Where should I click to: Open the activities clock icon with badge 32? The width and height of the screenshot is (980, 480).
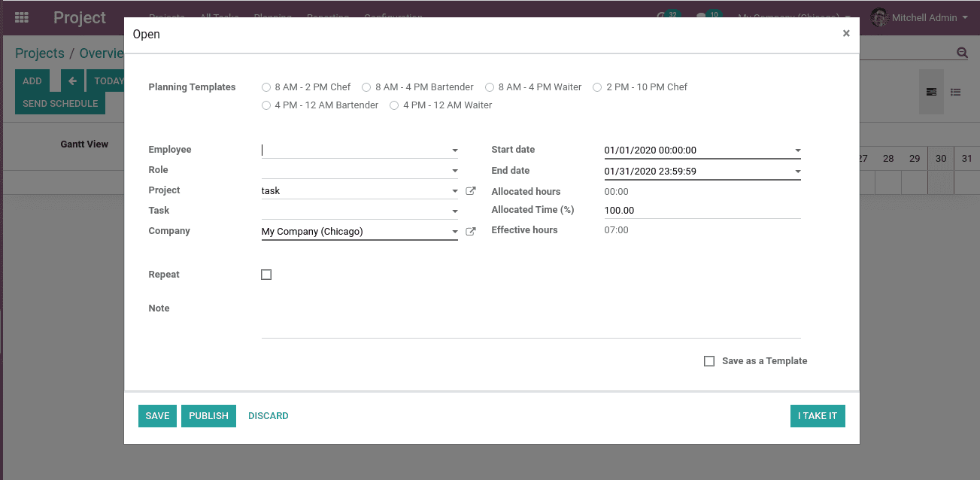click(x=663, y=17)
